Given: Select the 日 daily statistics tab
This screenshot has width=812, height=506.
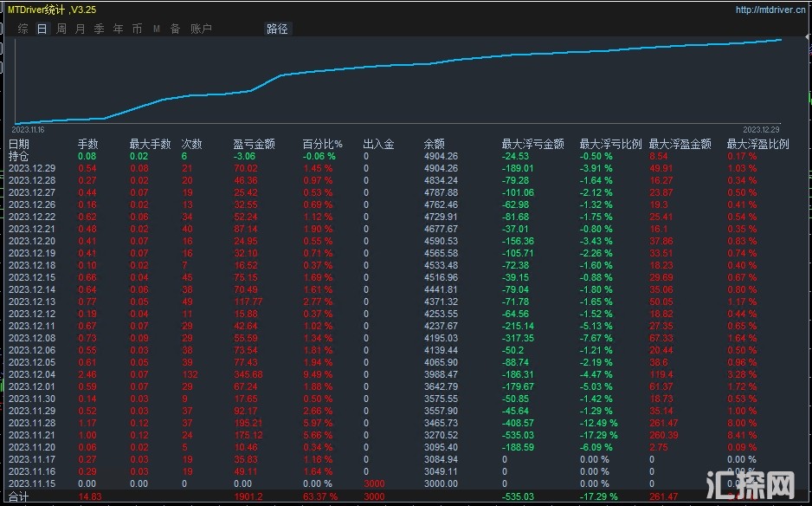Looking at the screenshot, I should coord(42,29).
